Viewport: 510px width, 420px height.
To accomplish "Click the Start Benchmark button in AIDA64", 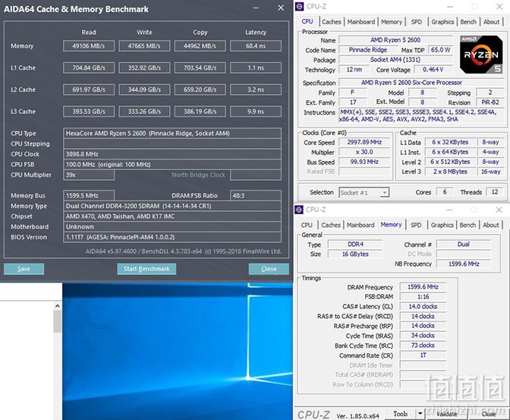I will [x=146, y=269].
